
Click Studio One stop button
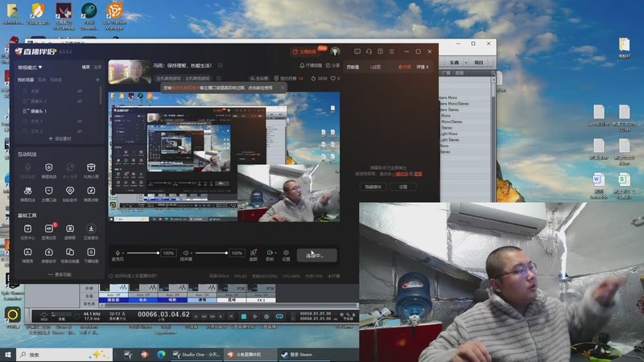tap(244, 316)
